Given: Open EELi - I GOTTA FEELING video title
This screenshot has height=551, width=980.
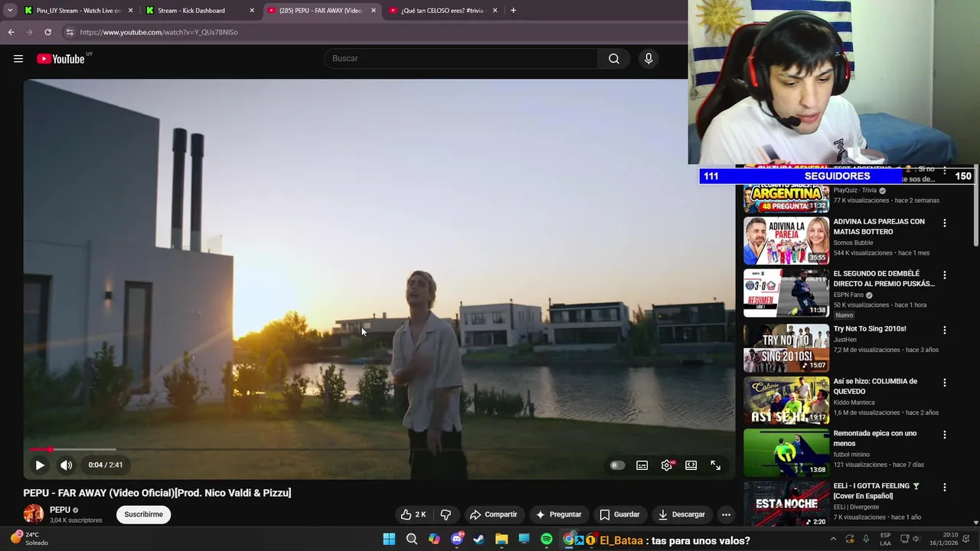Looking at the screenshot, I should [x=877, y=491].
